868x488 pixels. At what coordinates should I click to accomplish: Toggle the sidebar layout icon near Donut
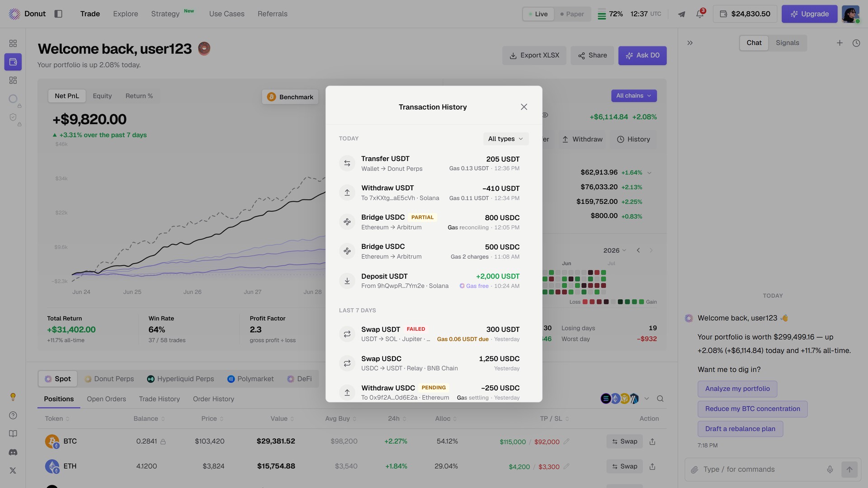click(x=58, y=14)
